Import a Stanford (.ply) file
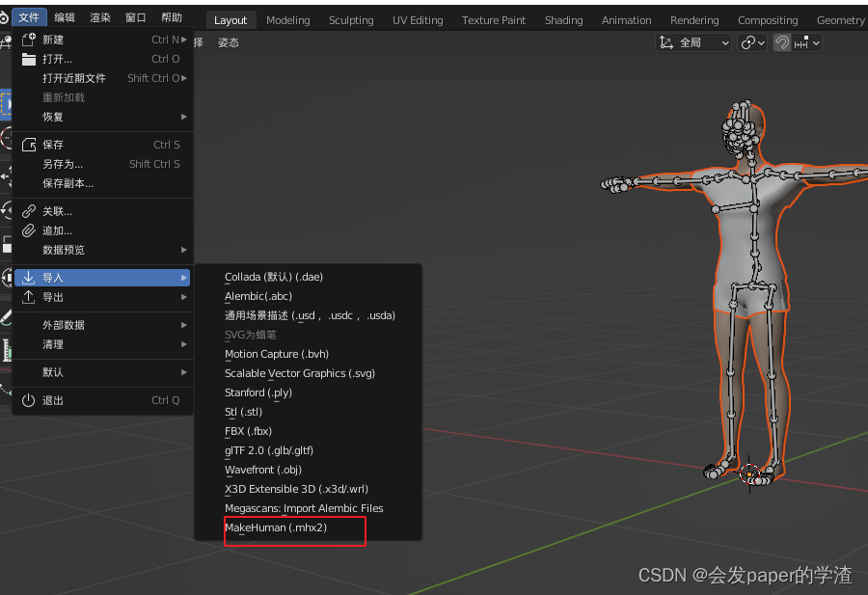The width and height of the screenshot is (868, 595). pos(308,392)
